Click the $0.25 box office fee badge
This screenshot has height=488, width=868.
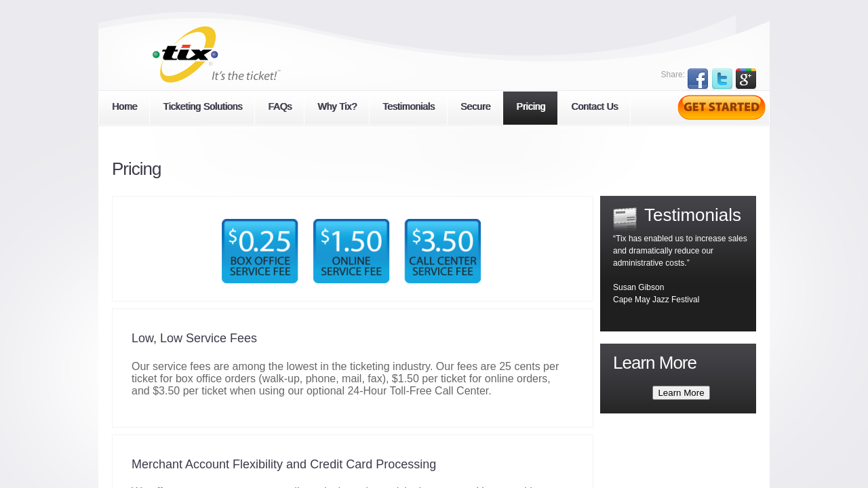[260, 251]
